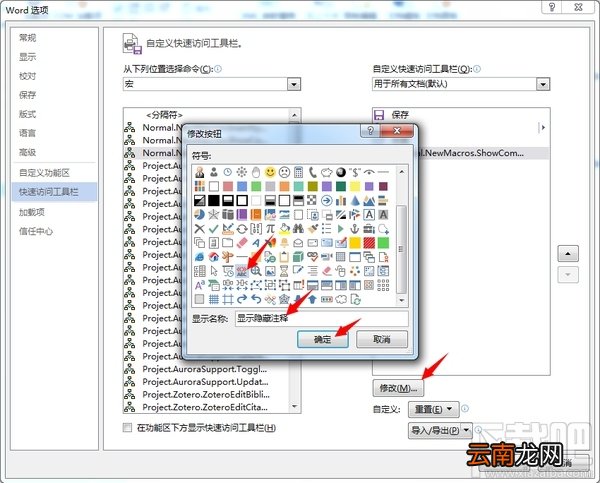Viewport: 600px width, 483px height.
Task: Choose the blue cone symbol
Action: (x=355, y=201)
